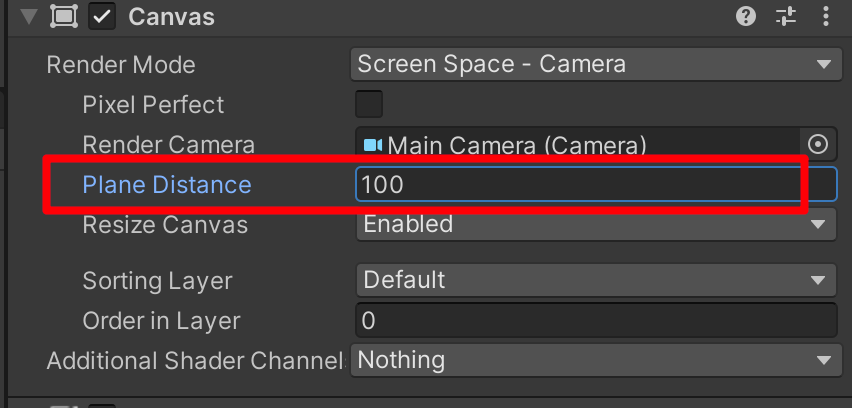852x408 pixels.
Task: Open the Resize Canvas dropdown
Action: 596,224
